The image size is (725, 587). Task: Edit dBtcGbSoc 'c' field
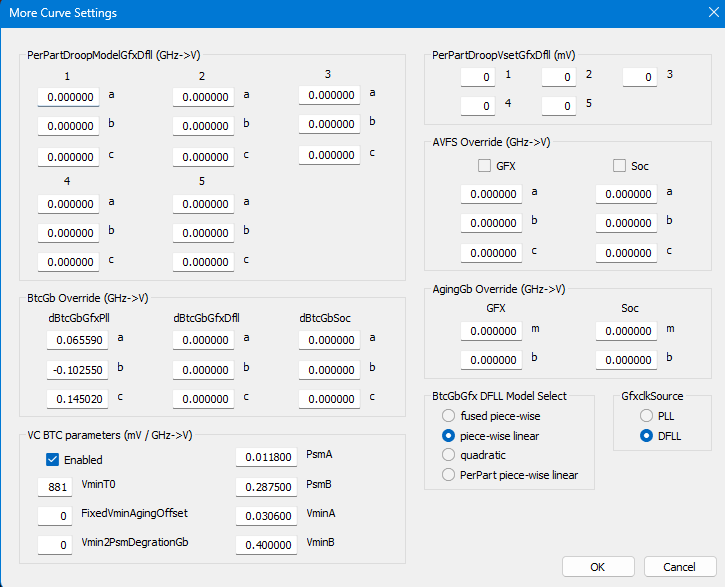329,399
